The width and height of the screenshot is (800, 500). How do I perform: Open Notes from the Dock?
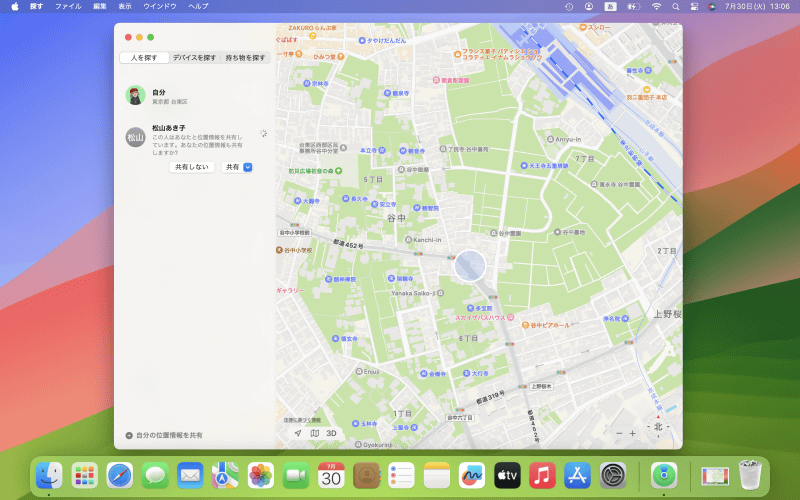pos(437,476)
